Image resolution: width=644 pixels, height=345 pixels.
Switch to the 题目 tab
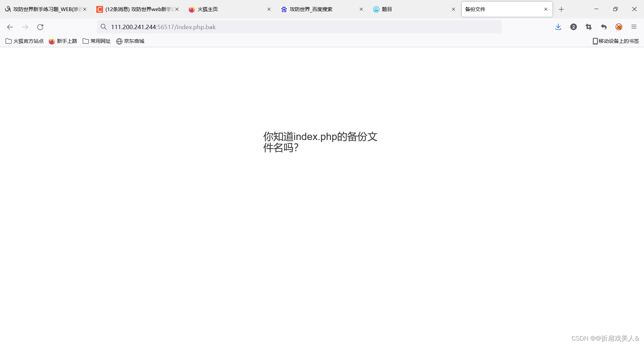(x=387, y=9)
